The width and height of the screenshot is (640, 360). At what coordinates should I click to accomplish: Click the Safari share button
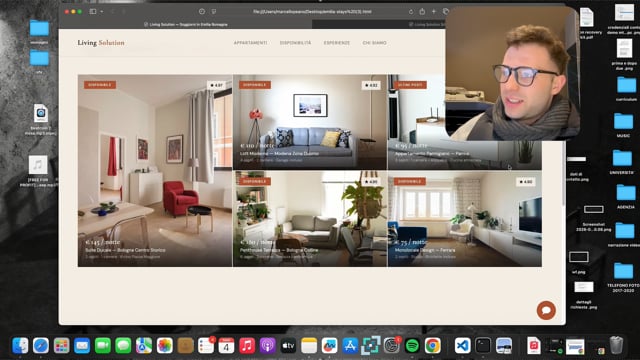(x=422, y=11)
